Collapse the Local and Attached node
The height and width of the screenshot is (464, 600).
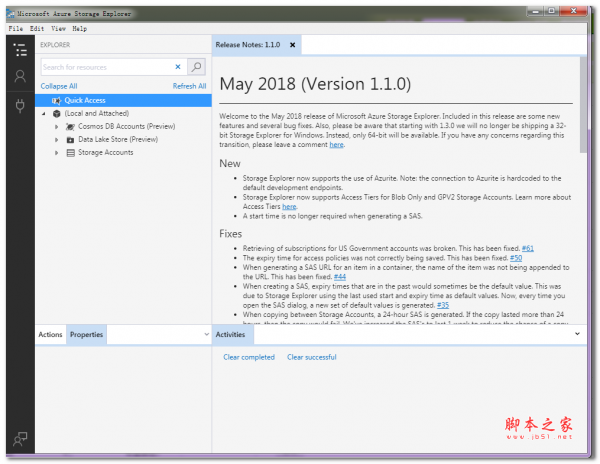pos(44,114)
